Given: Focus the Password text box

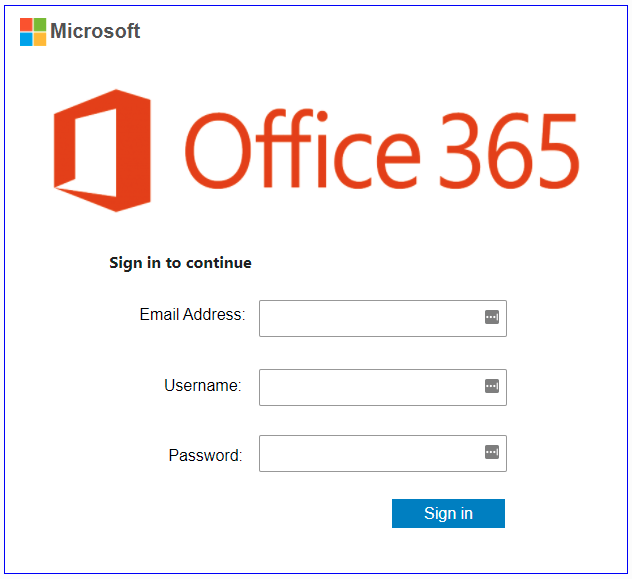Looking at the screenshot, I should 383,453.
